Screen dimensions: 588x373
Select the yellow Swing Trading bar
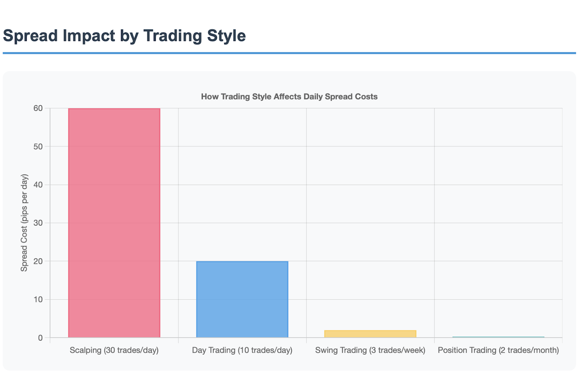pos(370,334)
